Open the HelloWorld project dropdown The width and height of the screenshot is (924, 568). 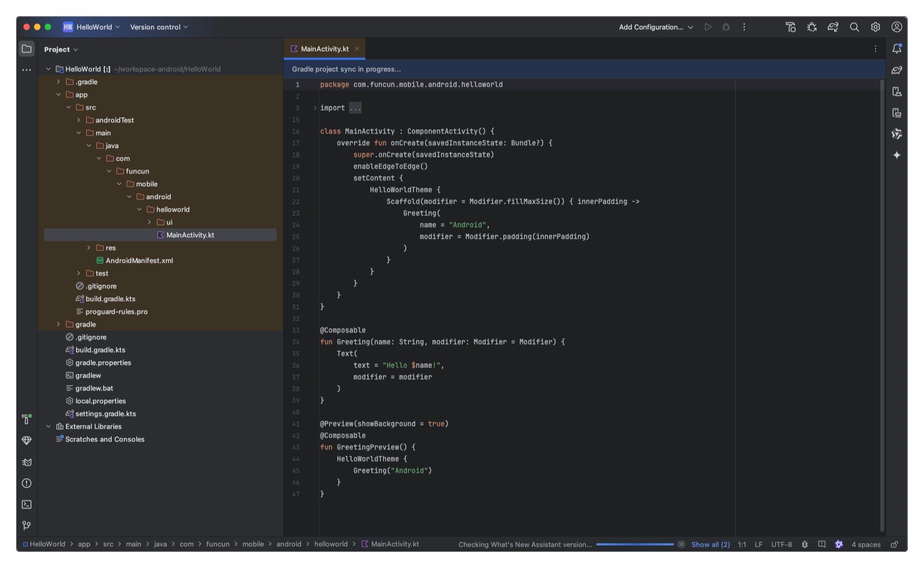coord(91,27)
